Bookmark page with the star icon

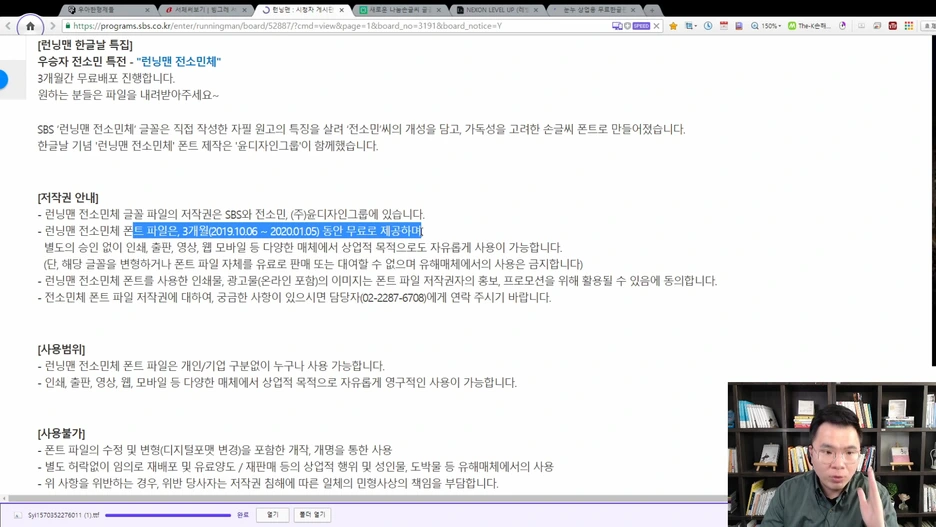tap(673, 26)
